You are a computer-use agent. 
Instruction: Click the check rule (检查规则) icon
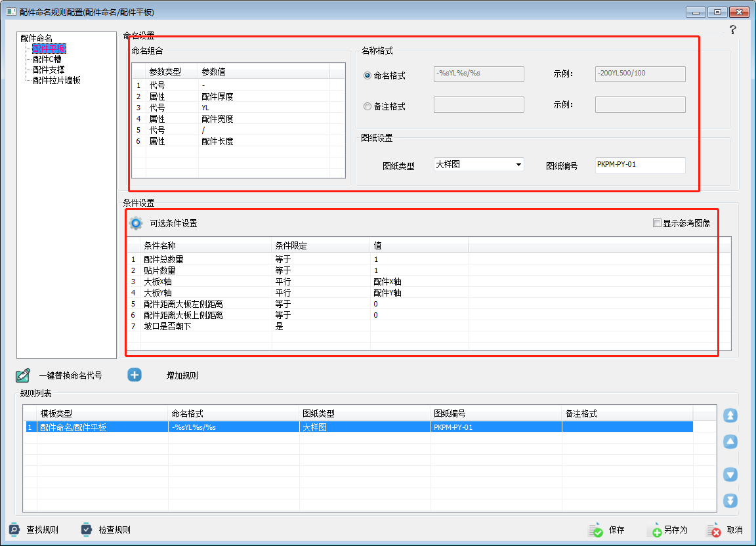point(87,530)
